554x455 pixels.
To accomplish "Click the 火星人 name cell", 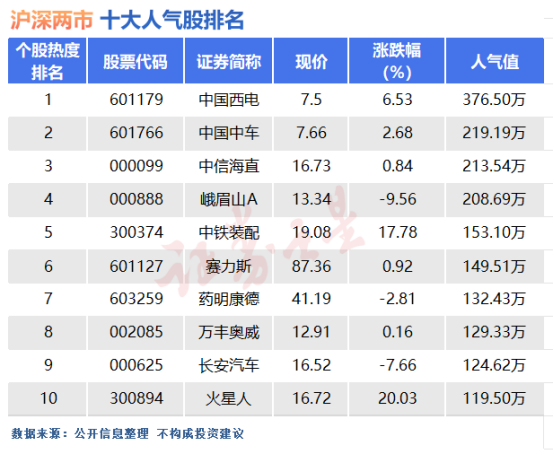I will (x=229, y=399).
